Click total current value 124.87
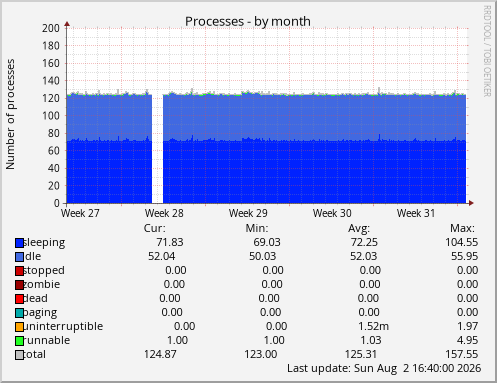 (x=160, y=354)
